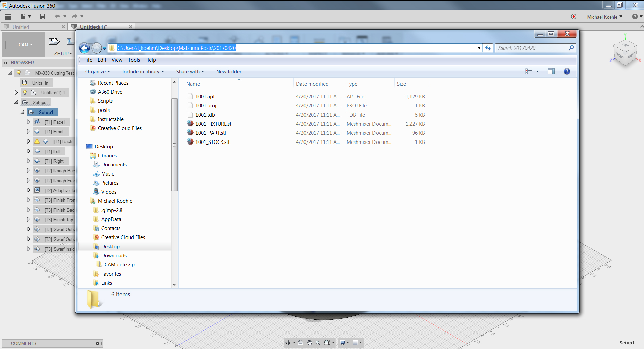Close the Untitled(1)* document tab

[x=131, y=27]
